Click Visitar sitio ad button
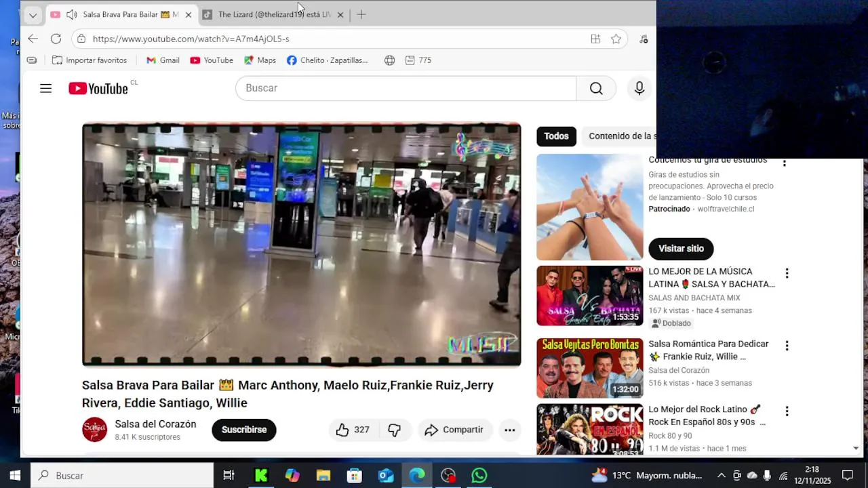This screenshot has height=488, width=868. tap(681, 249)
